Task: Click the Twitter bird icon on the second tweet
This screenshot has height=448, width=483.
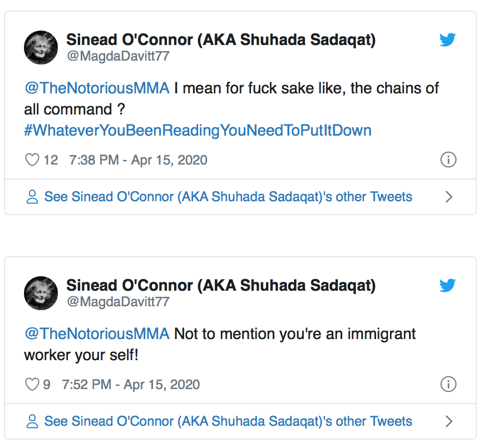Action: coord(448,286)
